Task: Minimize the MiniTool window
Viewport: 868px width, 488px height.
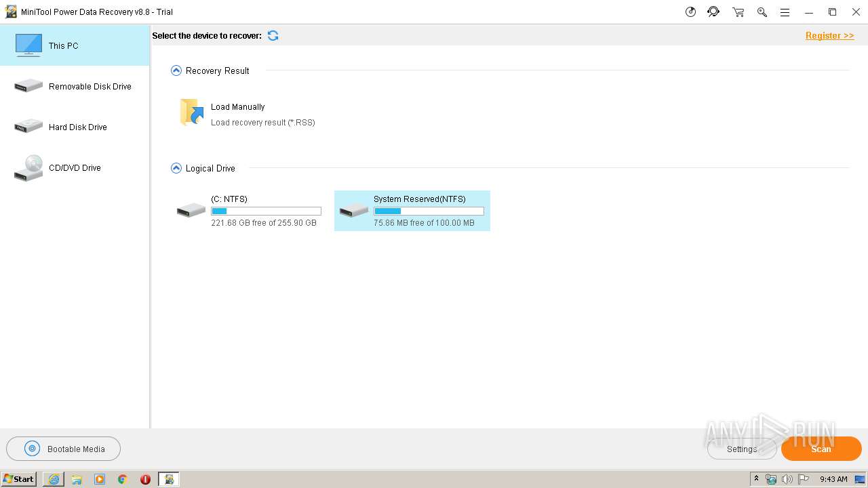Action: click(x=808, y=12)
